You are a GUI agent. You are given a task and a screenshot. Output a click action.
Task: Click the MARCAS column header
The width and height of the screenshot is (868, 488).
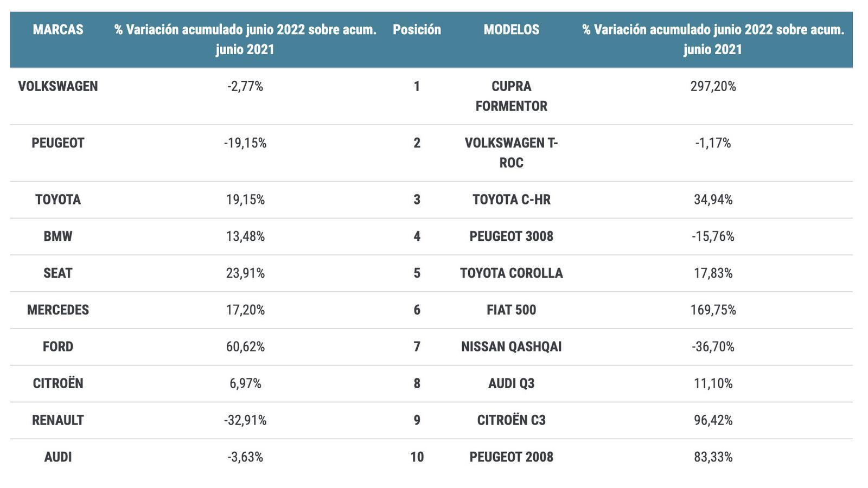58,29
